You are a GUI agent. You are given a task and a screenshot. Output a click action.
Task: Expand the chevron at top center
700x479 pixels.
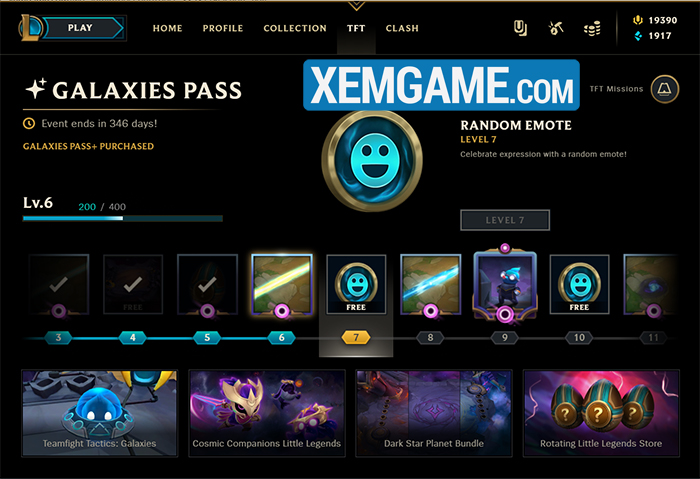[356, 6]
